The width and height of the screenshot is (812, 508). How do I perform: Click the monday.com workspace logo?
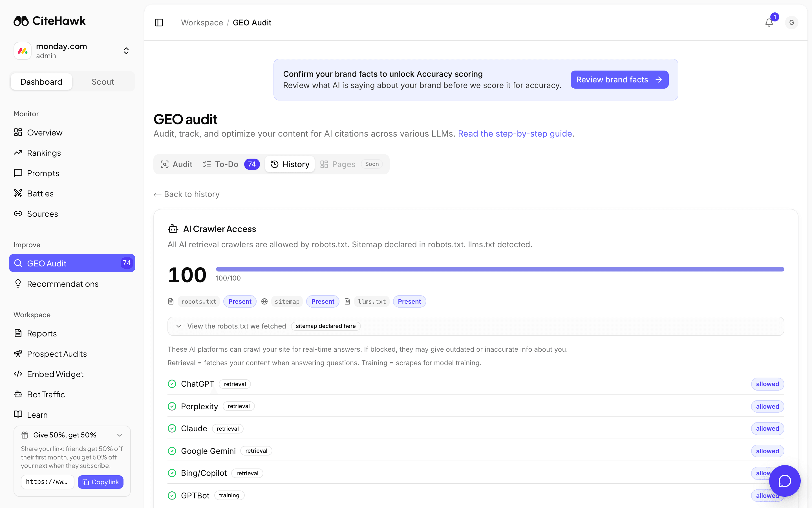click(x=23, y=51)
